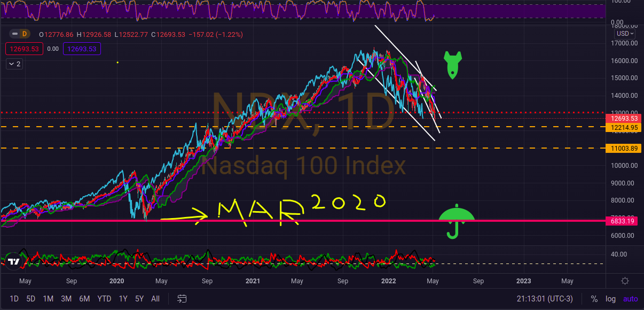
Task: Click the 11003.89 orange price label
Action: tap(623, 148)
